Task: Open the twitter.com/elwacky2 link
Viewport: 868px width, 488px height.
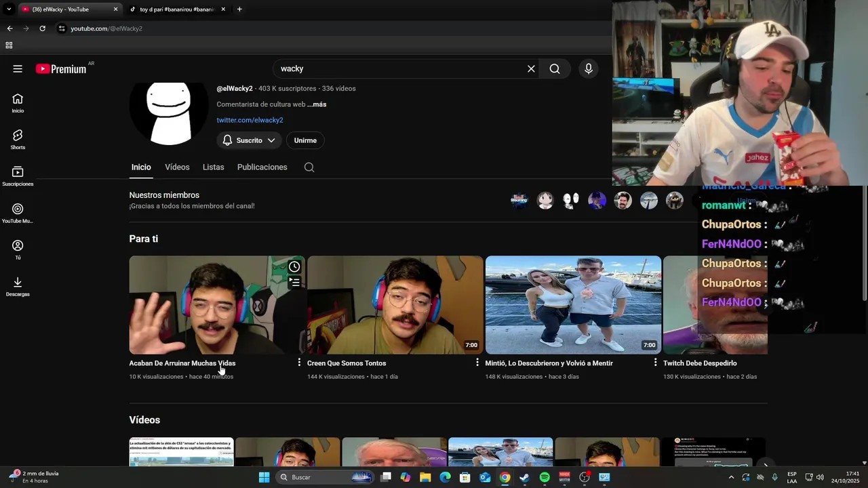Action: tap(250, 120)
